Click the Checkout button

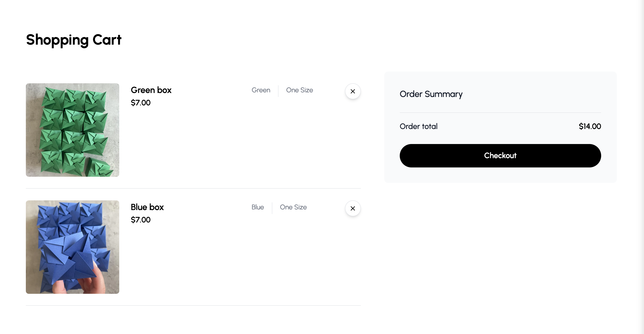click(500, 156)
